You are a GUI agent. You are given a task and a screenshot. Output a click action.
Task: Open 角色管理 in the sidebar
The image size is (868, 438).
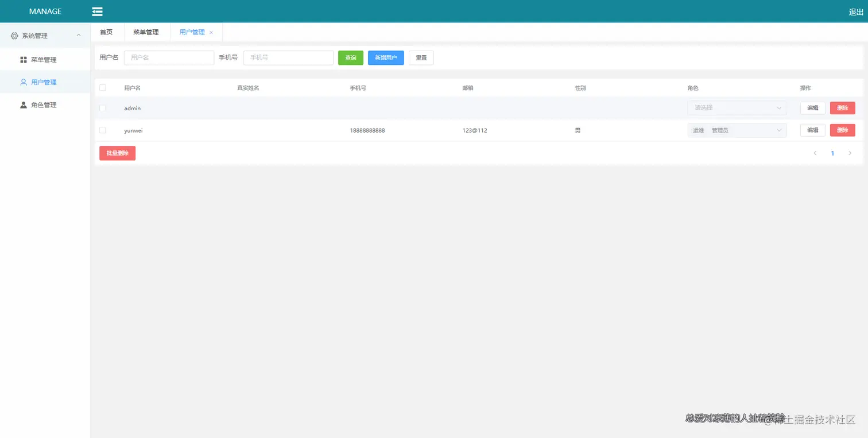(45, 105)
